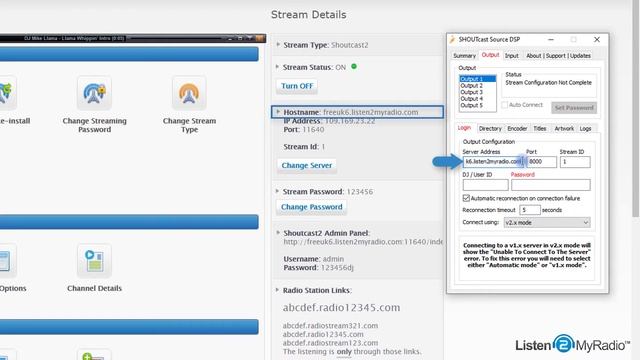Open the Connect using v2.x mode dropdown

coord(547,222)
